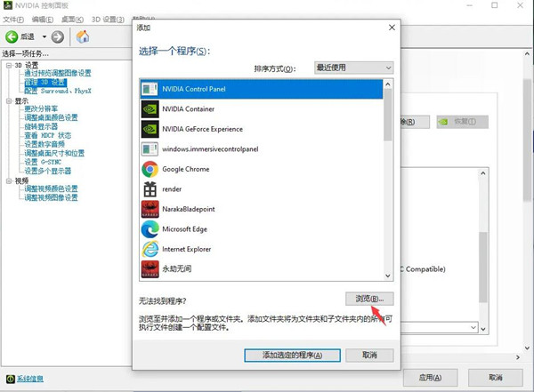Viewport: 534px width, 392px height.
Task: Click 恢复(T) button behind the dialog
Action: pos(463,122)
